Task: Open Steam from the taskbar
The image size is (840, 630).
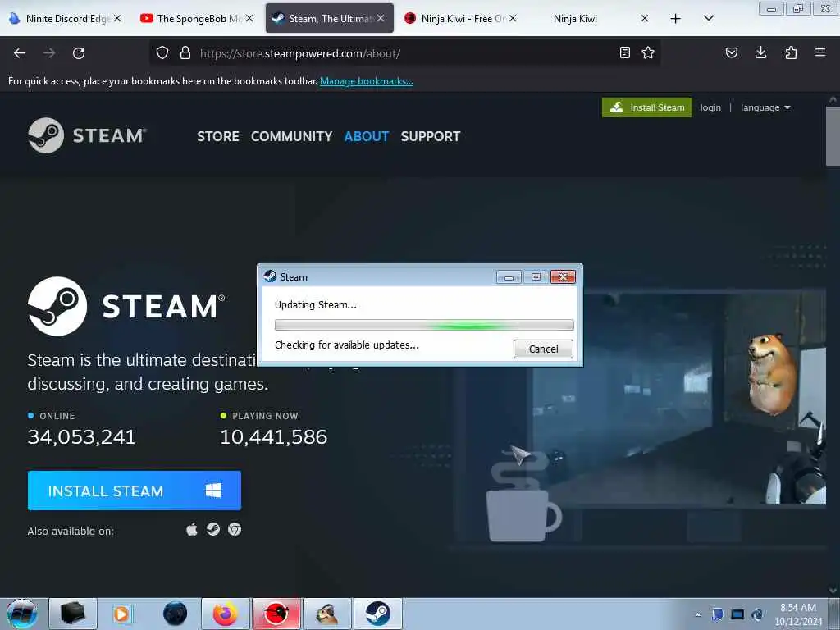Action: 378,614
